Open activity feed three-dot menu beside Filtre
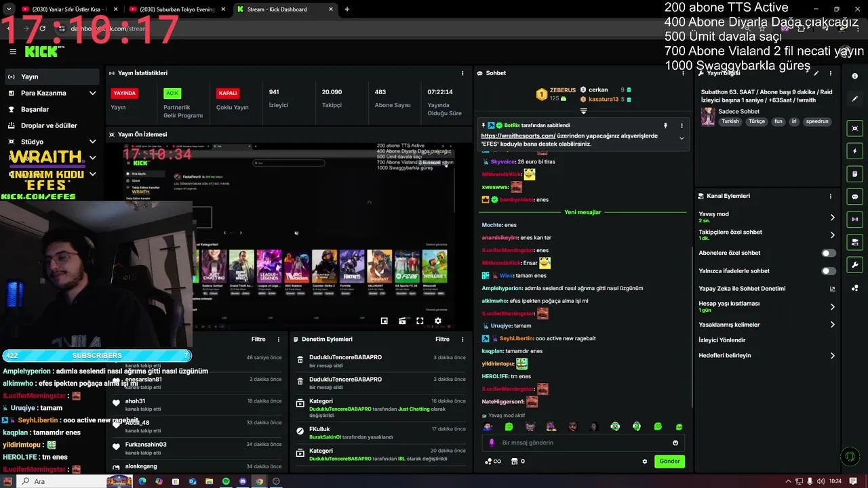Screen dimensions: 868x488 (x=278, y=339)
